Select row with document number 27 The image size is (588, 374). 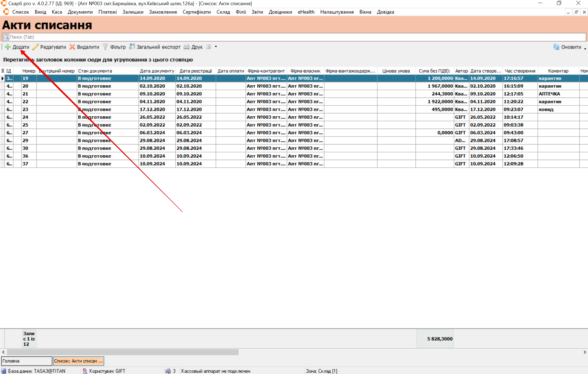pyautogui.click(x=25, y=133)
